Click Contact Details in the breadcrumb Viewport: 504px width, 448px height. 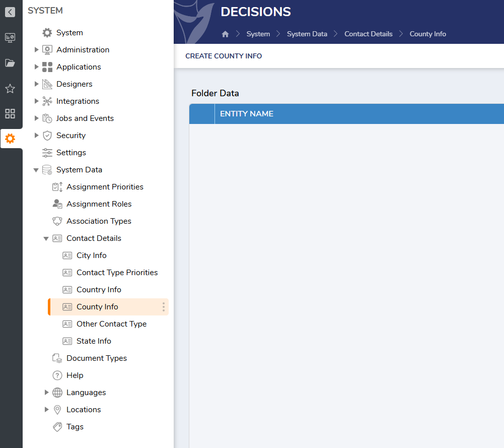368,34
